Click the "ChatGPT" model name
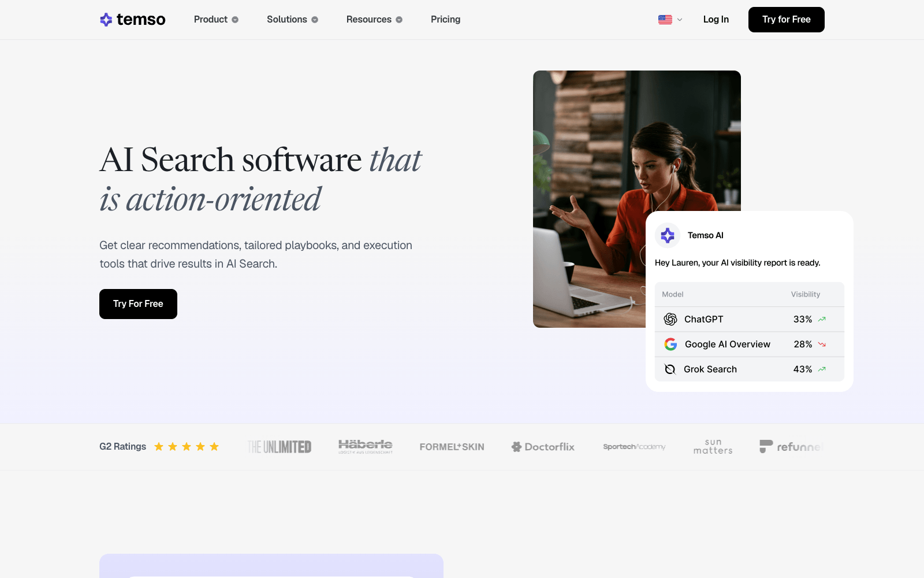 pyautogui.click(x=703, y=319)
